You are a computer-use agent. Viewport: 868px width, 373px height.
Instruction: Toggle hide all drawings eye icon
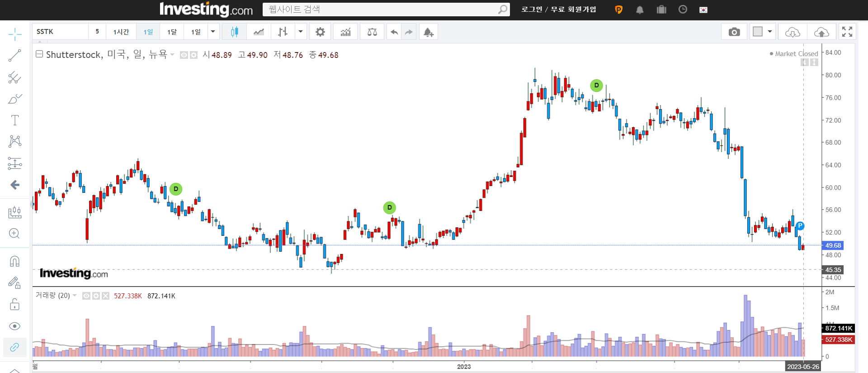[14, 326]
